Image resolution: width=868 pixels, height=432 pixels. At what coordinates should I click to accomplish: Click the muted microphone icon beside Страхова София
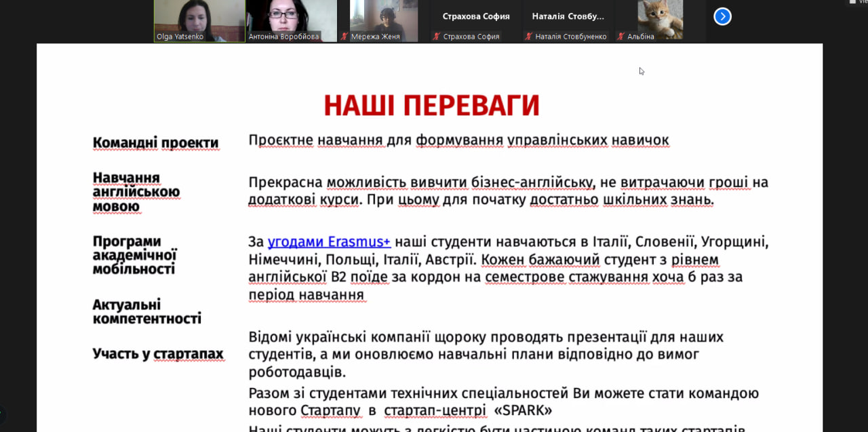[437, 37]
